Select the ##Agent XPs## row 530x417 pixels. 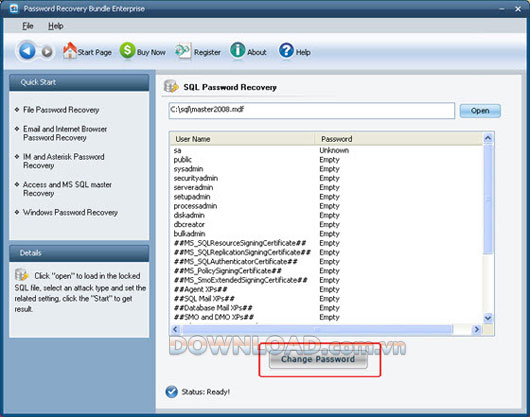coord(326,289)
